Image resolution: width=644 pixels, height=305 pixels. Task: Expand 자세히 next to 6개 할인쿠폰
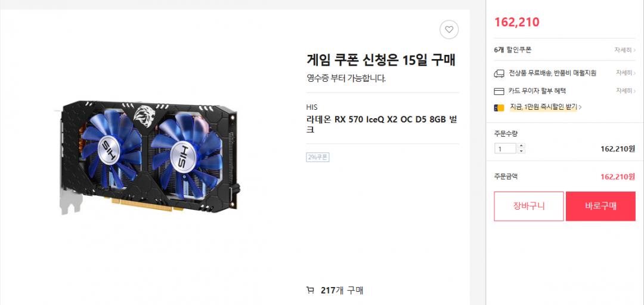click(625, 50)
